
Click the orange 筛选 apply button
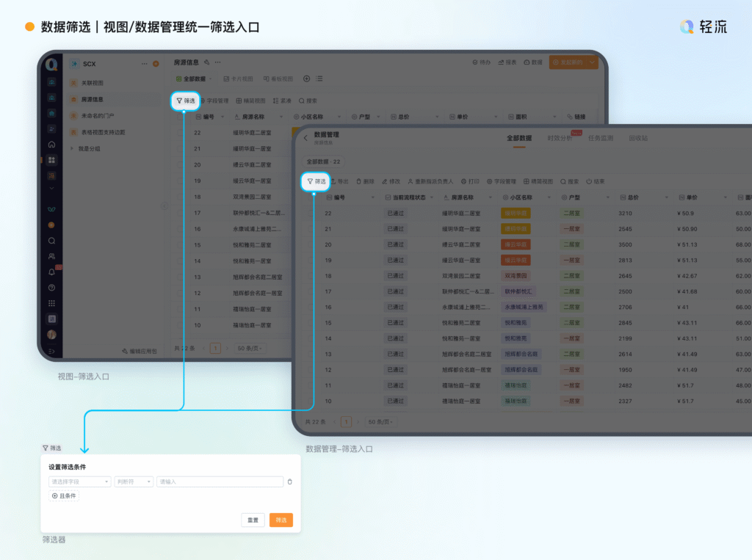point(281,520)
